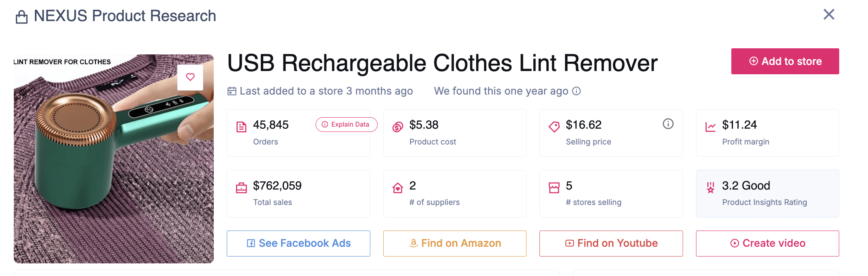Close the Product Research dialog
This screenshot has width=868, height=276.
(x=829, y=15)
